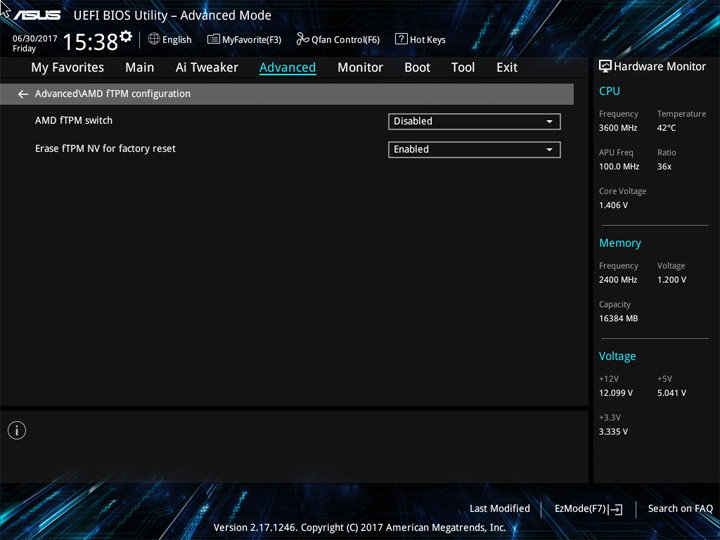Click the globe language icon
The height and width of the screenshot is (540, 720).
click(x=154, y=39)
